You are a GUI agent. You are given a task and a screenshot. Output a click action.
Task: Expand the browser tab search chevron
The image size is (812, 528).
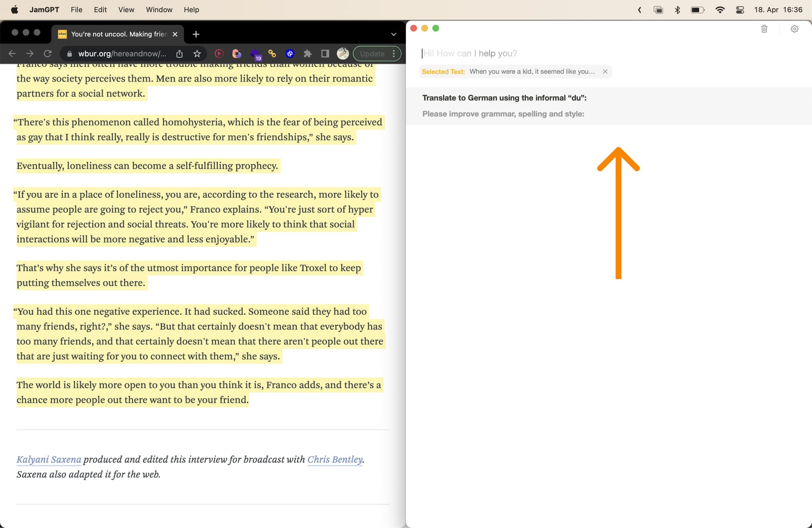point(393,34)
